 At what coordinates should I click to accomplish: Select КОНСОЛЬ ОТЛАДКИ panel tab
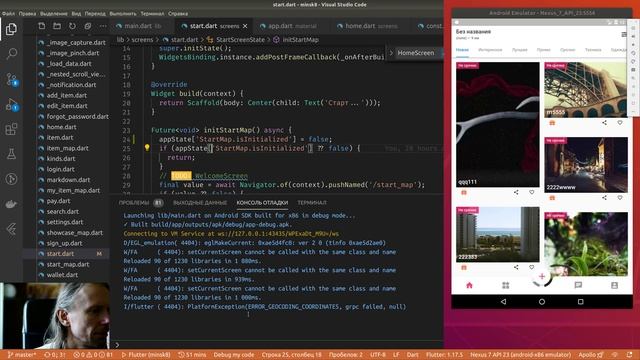click(262, 202)
